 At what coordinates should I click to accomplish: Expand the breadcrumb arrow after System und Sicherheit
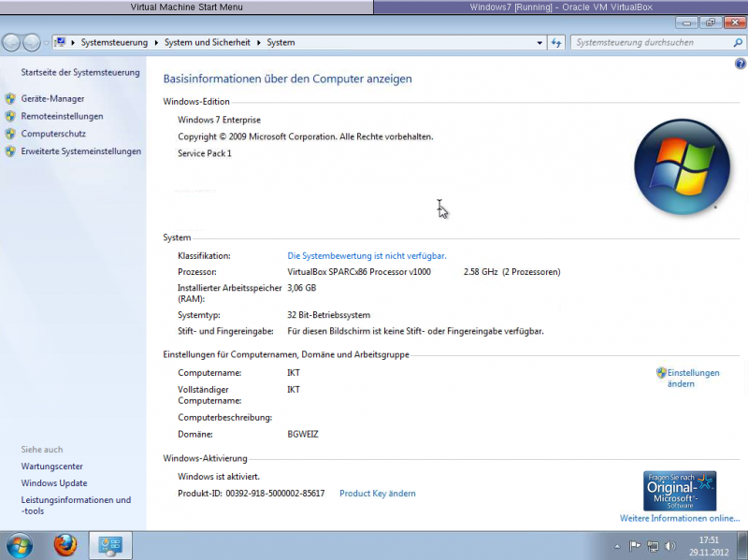coord(259,42)
